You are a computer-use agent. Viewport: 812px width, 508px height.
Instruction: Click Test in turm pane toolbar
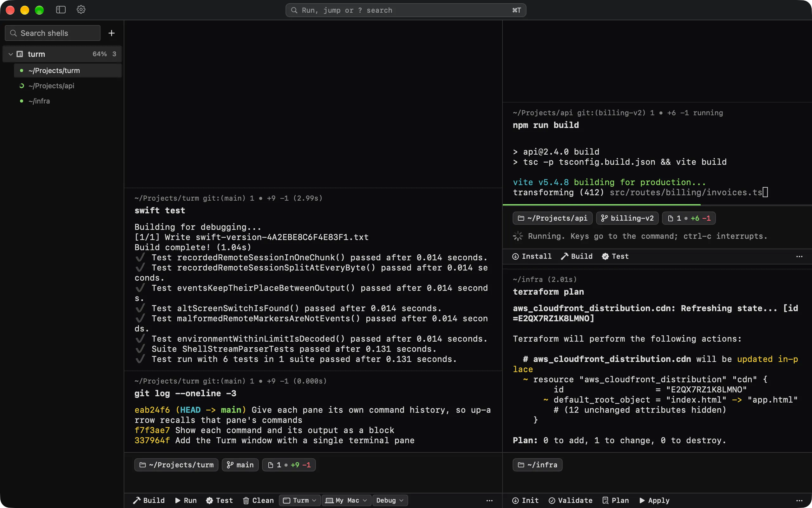[219, 500]
